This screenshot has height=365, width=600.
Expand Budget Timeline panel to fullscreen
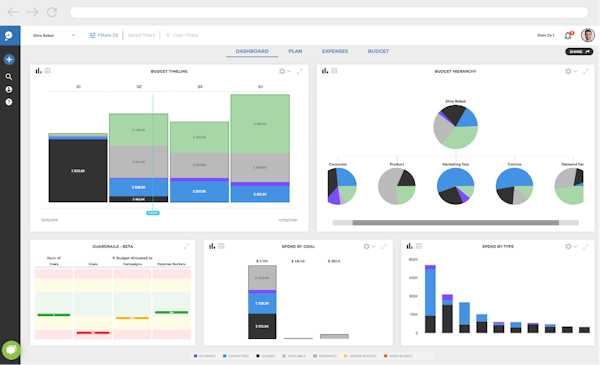300,71
